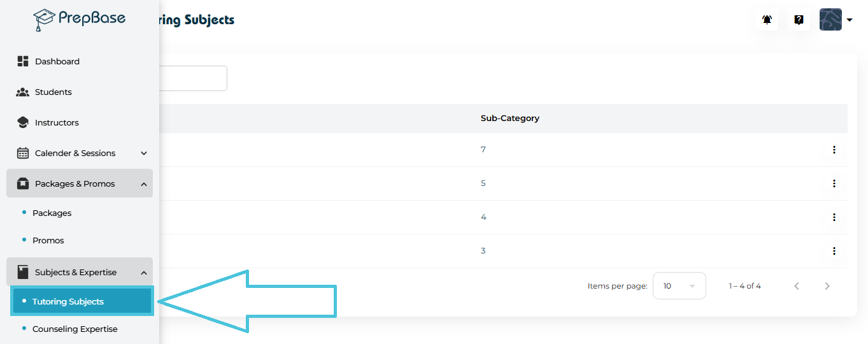
Task: Click the Instructors graduation cap icon
Action: click(x=23, y=122)
